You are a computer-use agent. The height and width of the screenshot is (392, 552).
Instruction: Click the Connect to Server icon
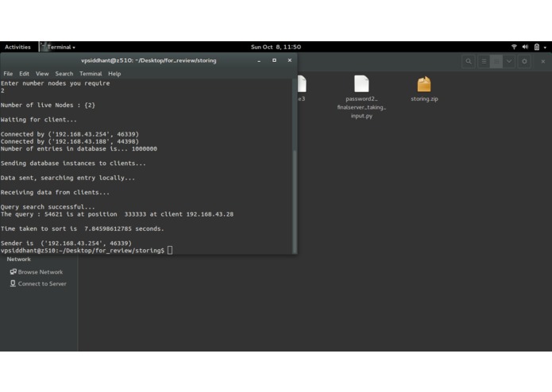point(13,283)
